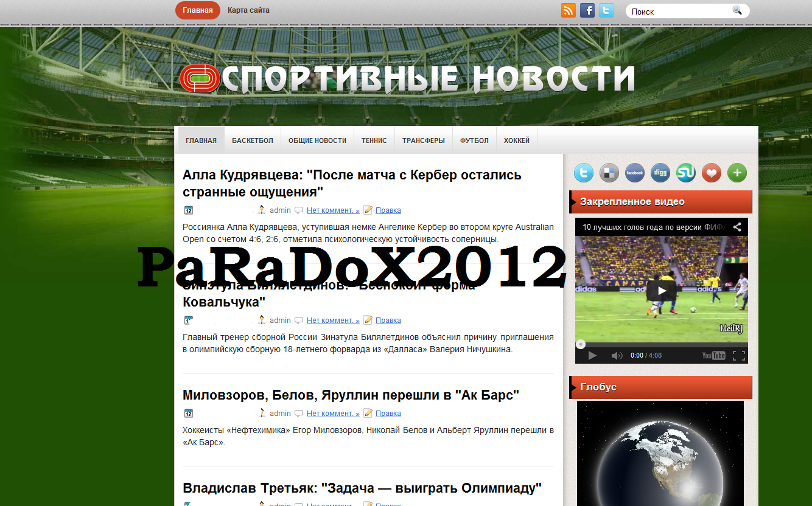
Task: Click the video title '10 лучших голов года'
Action: click(654, 227)
